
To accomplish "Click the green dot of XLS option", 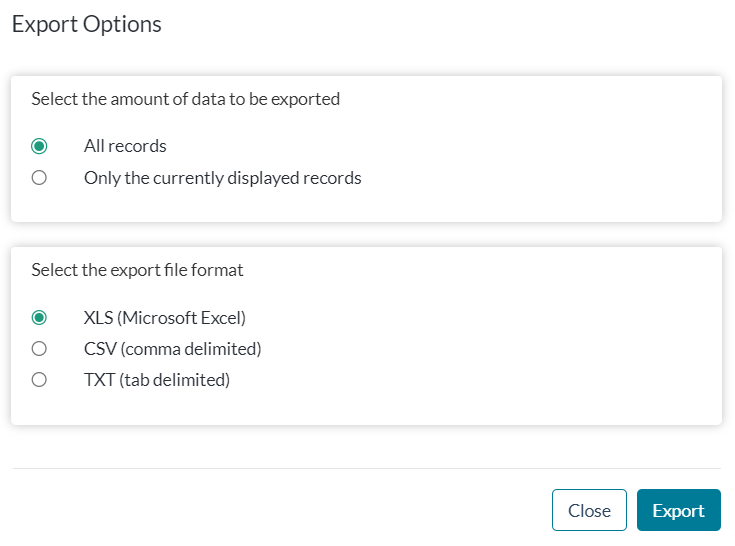I will [x=39, y=318].
